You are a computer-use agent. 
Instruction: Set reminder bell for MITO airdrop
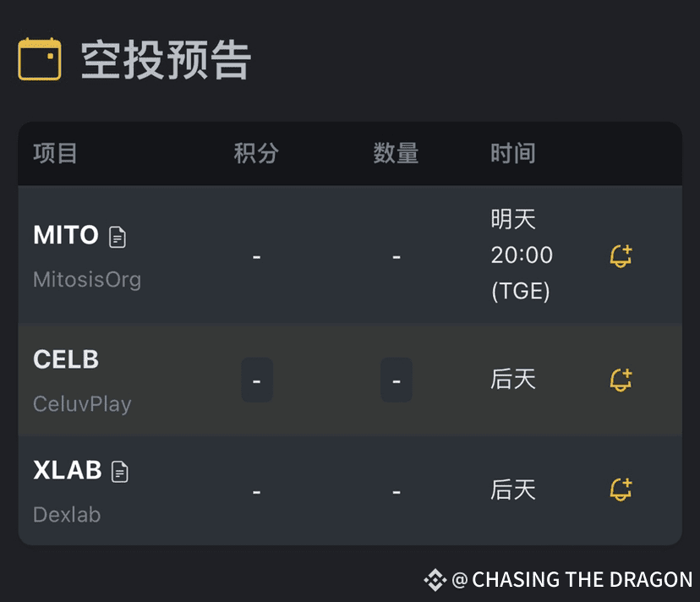tap(621, 256)
